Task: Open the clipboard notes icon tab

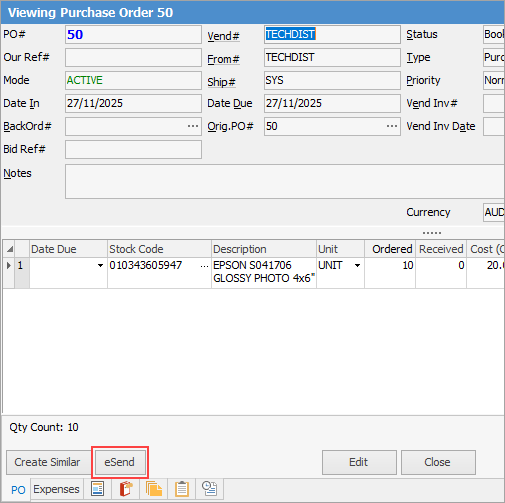Action: click(182, 489)
